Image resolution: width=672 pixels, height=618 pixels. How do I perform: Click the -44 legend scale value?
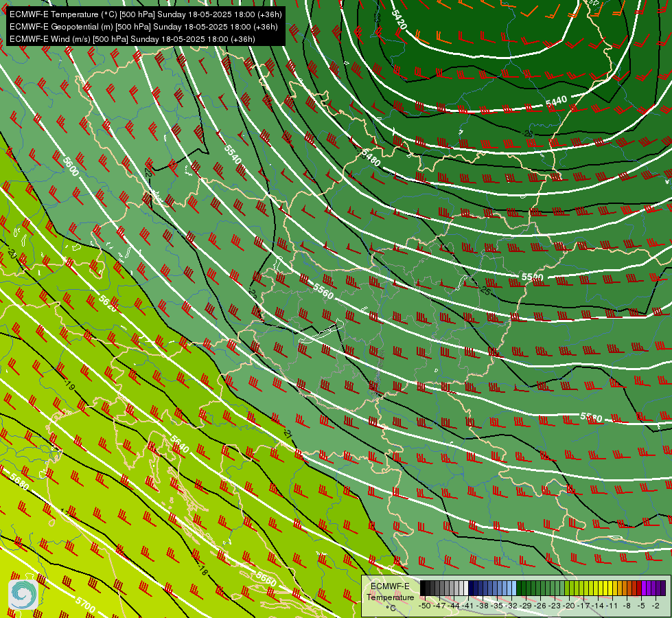coord(454,606)
